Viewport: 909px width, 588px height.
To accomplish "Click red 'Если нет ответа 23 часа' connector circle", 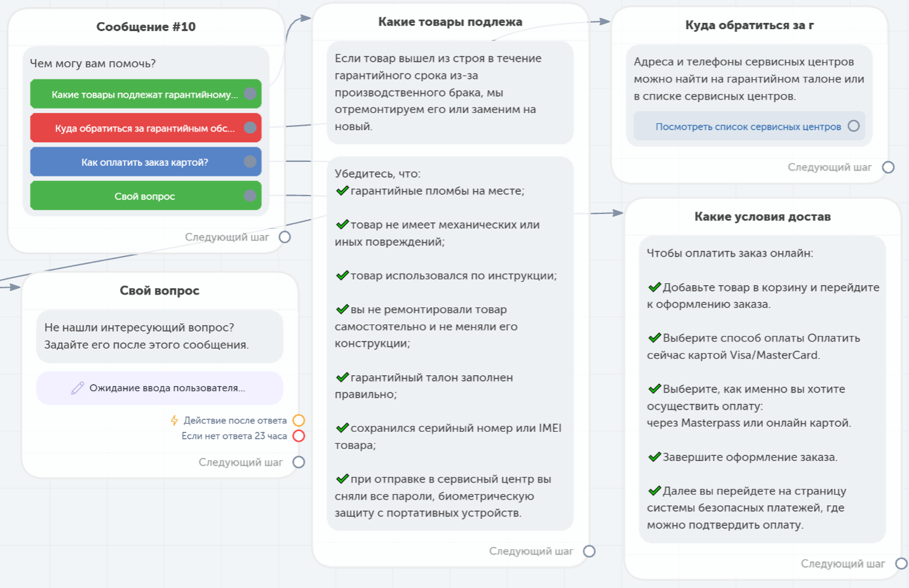I will (x=299, y=436).
